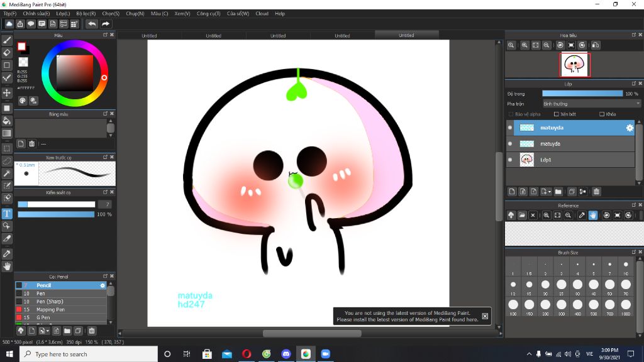Choose brush size 100 in Brush Size panel

513,304
